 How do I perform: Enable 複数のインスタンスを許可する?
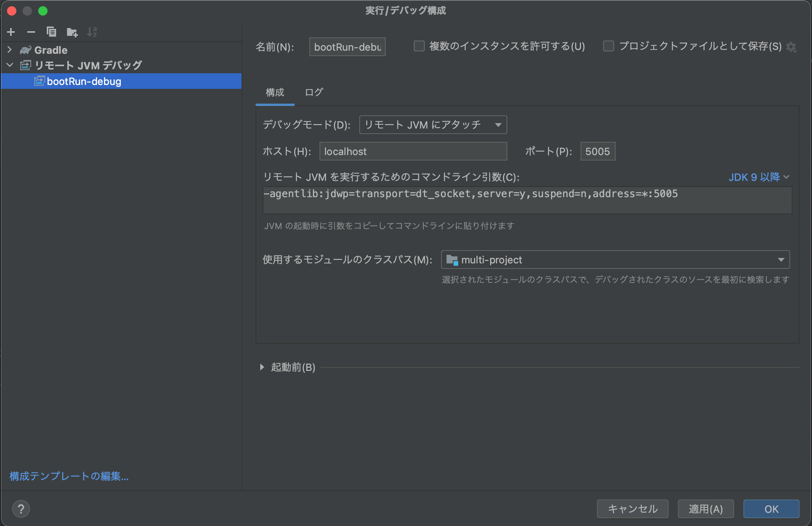[x=418, y=46]
